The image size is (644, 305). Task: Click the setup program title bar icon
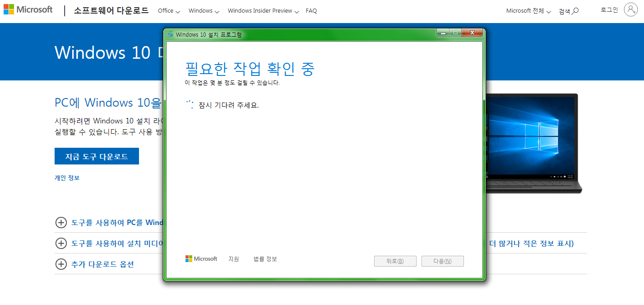point(170,34)
